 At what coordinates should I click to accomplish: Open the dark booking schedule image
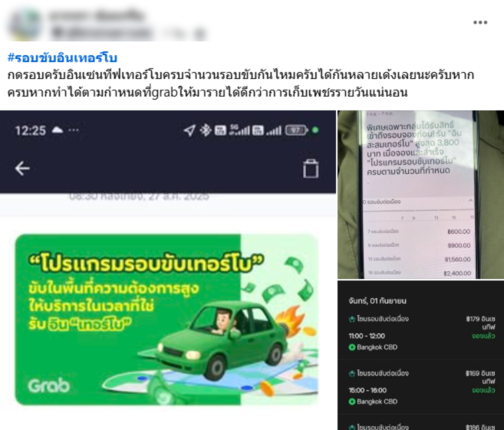420,355
